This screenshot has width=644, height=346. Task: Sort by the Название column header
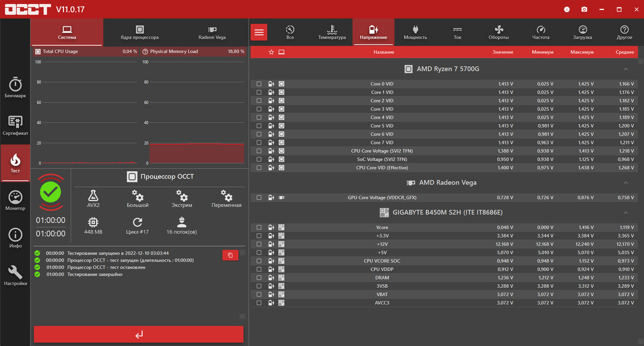tap(384, 52)
